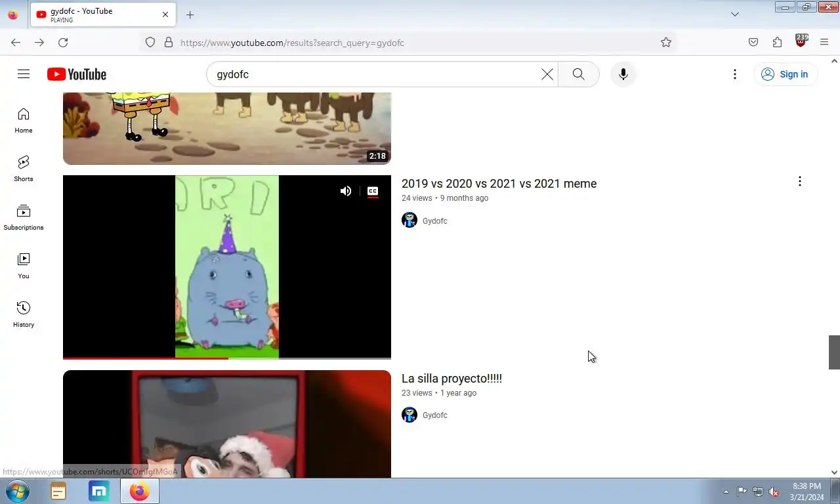The width and height of the screenshot is (840, 504).
Task: Open the Maxthon browser taskbar icon
Action: pyautogui.click(x=99, y=492)
